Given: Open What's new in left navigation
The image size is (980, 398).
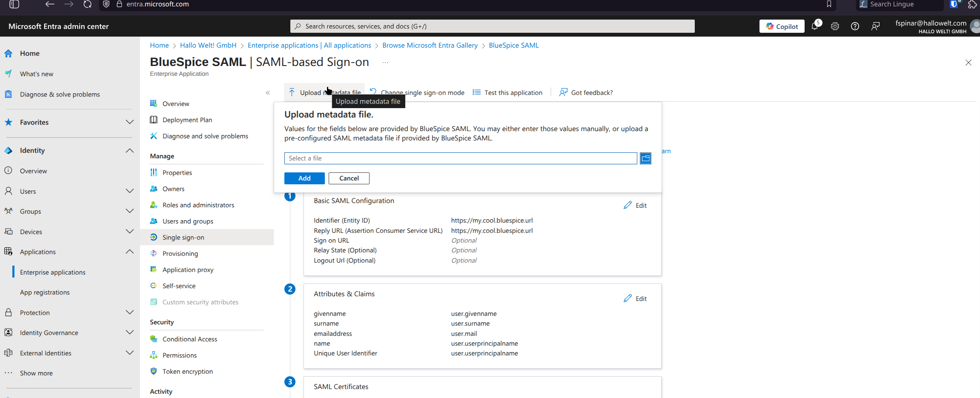Looking at the screenshot, I should 37,74.
